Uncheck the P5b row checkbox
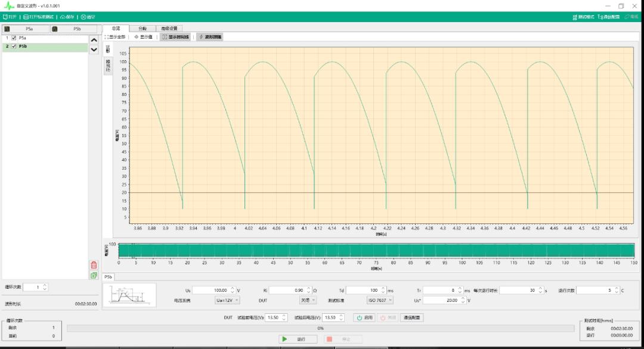This screenshot has height=349, width=644. coord(14,46)
